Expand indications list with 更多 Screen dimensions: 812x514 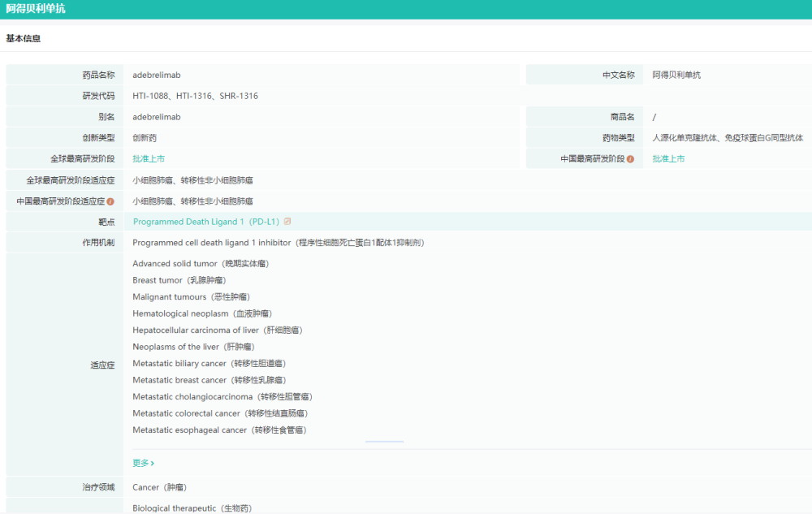[140, 463]
